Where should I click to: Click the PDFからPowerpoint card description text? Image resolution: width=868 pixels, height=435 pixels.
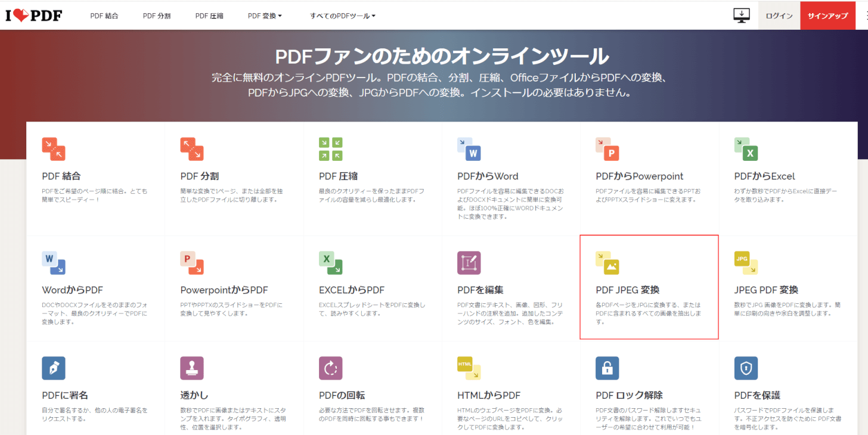click(648, 195)
